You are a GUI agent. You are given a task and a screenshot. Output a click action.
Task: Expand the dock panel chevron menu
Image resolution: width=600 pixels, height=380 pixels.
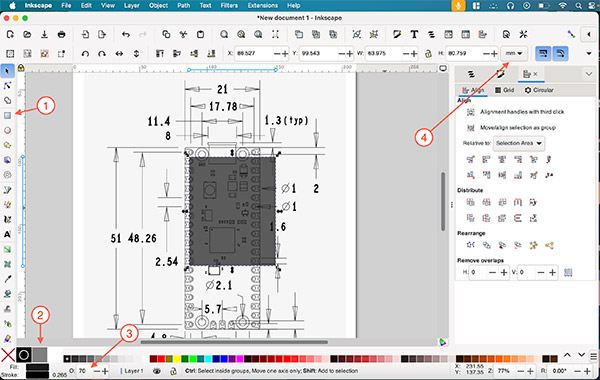pos(589,74)
